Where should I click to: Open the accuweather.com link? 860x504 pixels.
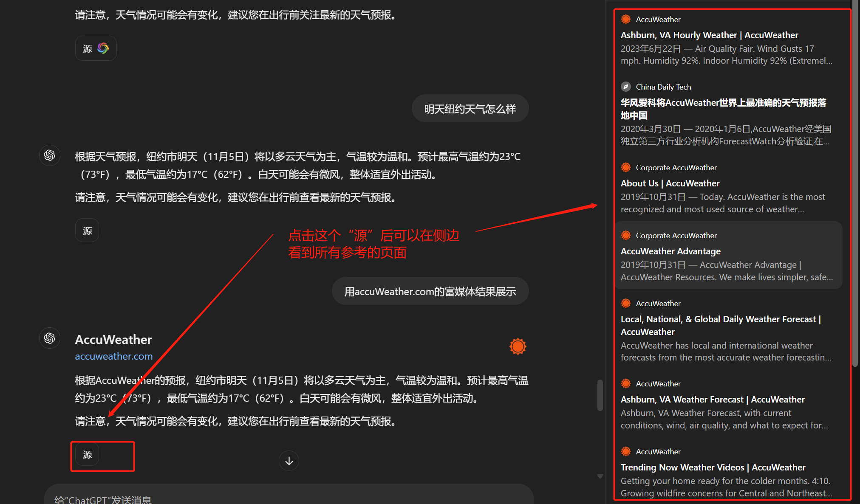(114, 356)
